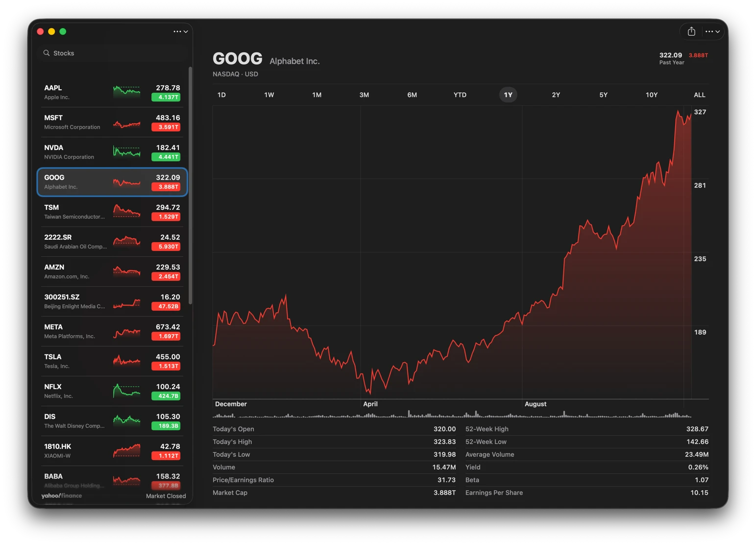Switch to the 1D chart view
The height and width of the screenshot is (545, 756).
[x=221, y=95]
